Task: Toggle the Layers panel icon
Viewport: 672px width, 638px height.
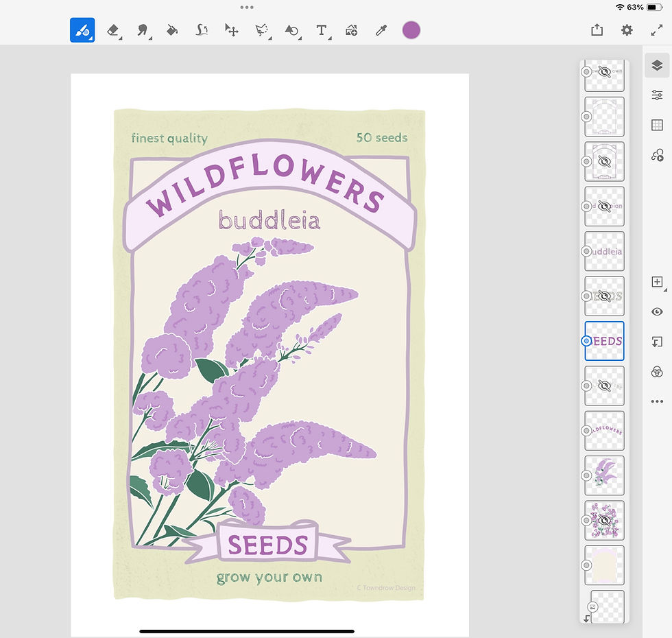Action: pos(657,65)
